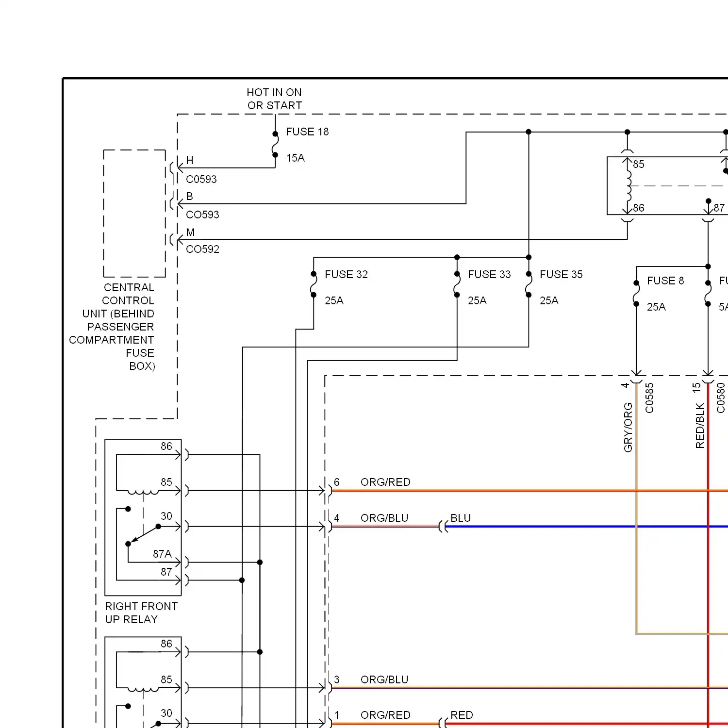Image resolution: width=728 pixels, height=728 pixels.
Task: Click pin '87' in the top-right relay box
Action: click(719, 208)
